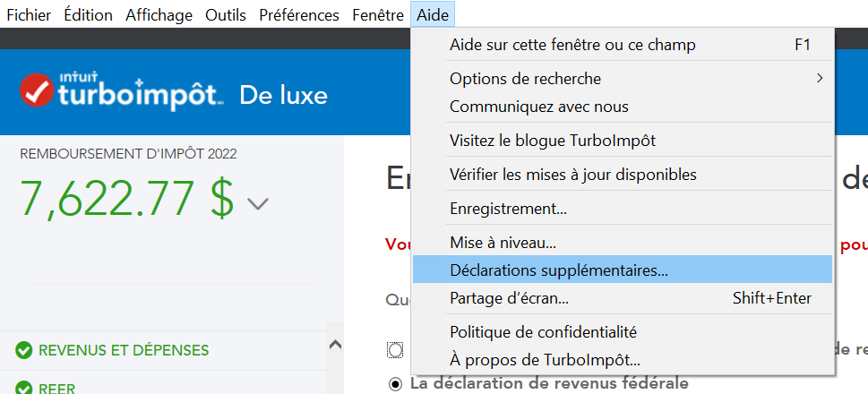
Task: Click the TurboImpôt checkmark logo
Action: 38,90
